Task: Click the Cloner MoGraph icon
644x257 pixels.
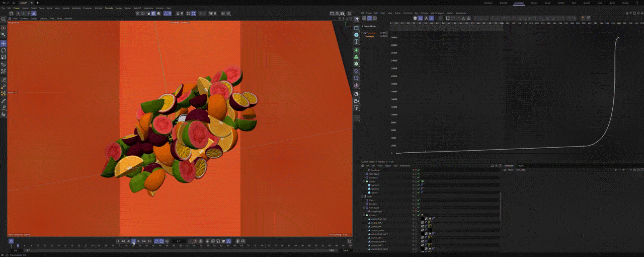Action: 356,57
